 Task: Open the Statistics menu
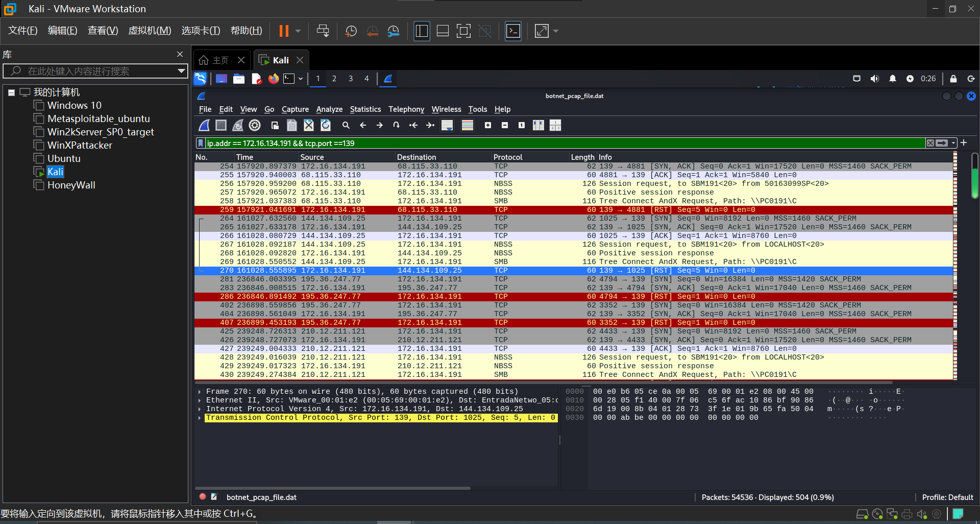(365, 109)
